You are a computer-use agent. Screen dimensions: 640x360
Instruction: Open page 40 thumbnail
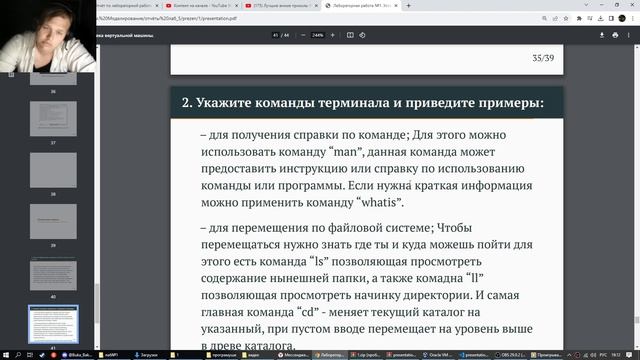[x=53, y=273]
